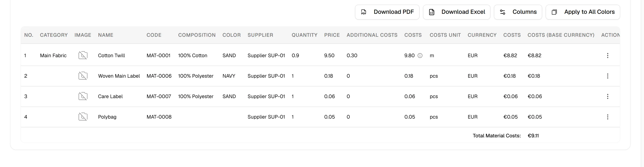Click the Care Label image placeholder icon
The image size is (644, 167).
(83, 96)
